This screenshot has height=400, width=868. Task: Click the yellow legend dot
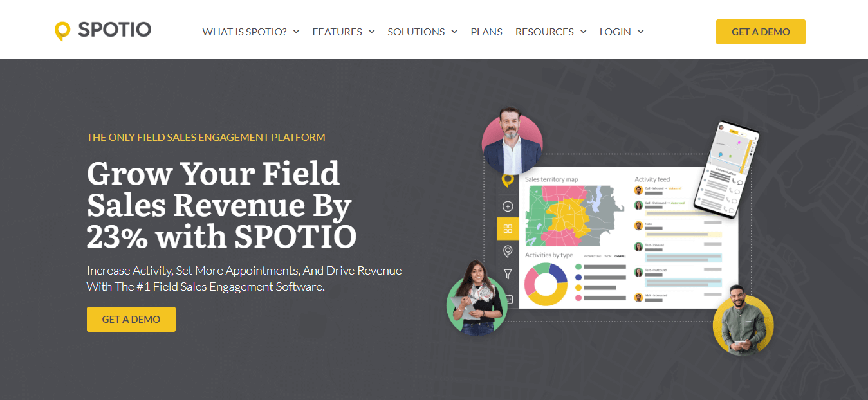point(578,287)
